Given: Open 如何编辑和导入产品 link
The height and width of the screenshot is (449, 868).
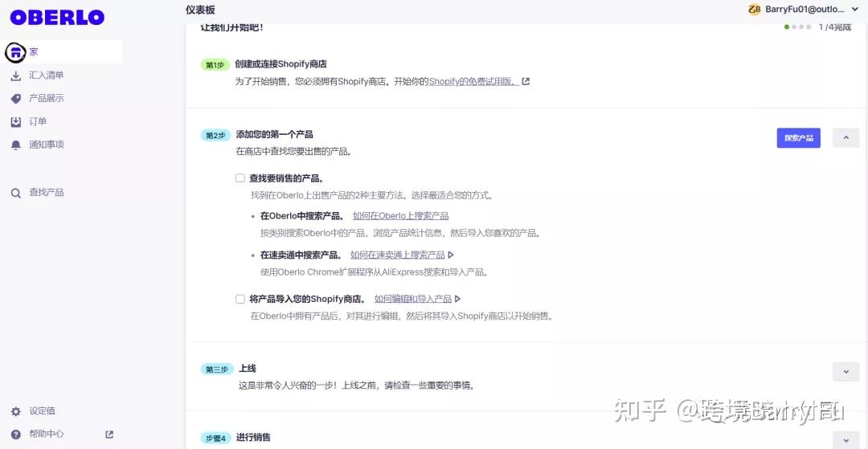Looking at the screenshot, I should (413, 299).
